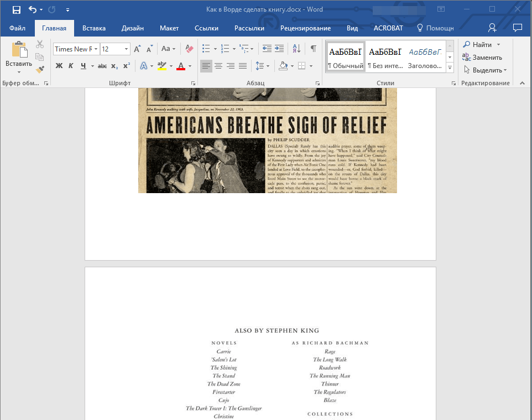Toggle bold formatting with the Ж button

(59, 66)
